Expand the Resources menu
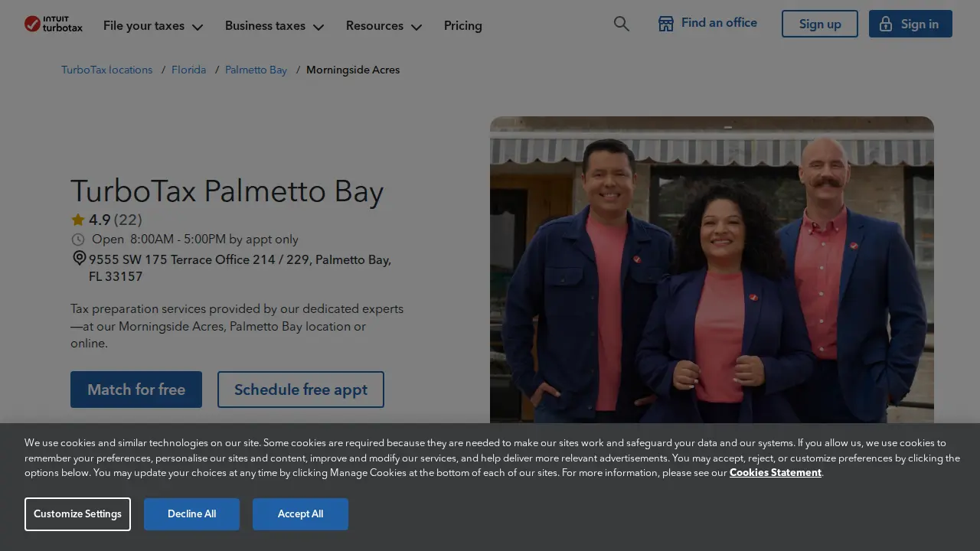 (384, 25)
